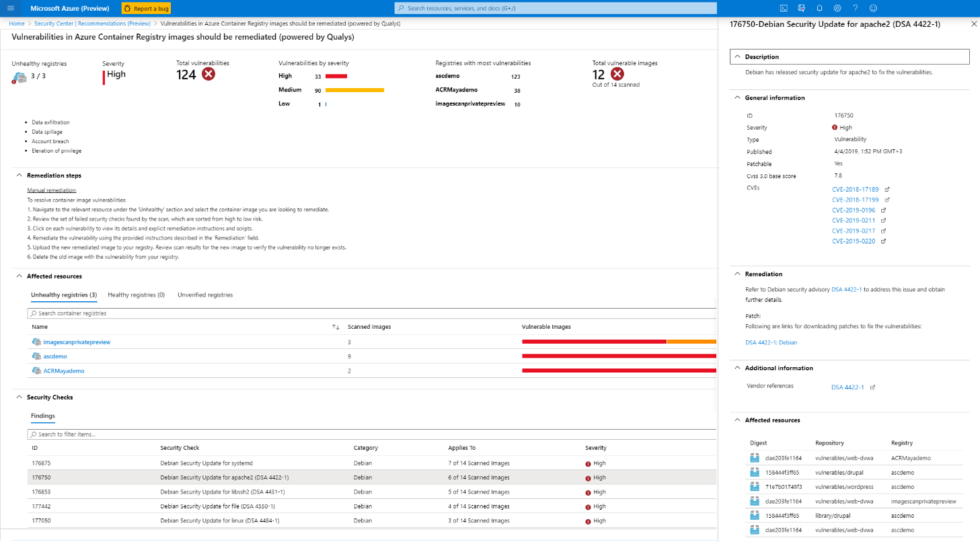Viewport: 980px width, 542px height.
Task: Click the Medium severity yellow bar
Action: [x=354, y=90]
